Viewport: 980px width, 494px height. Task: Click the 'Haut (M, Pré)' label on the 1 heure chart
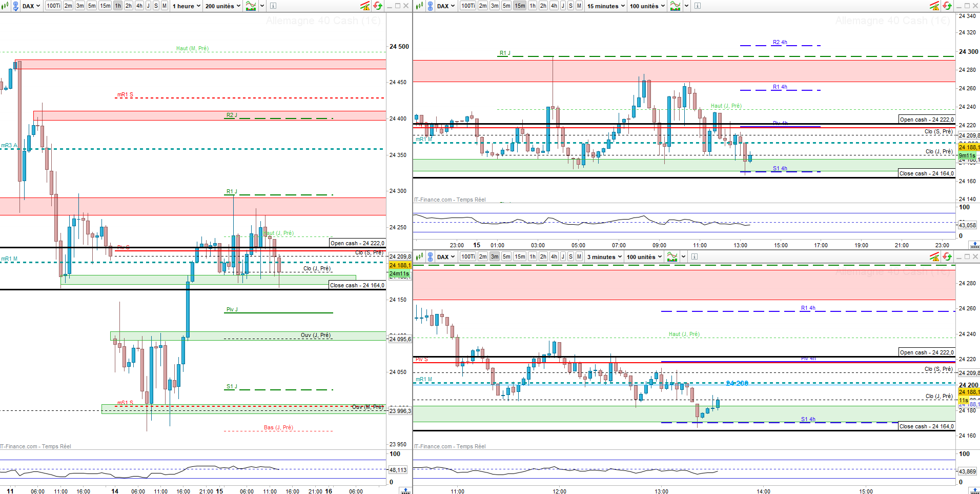click(192, 48)
